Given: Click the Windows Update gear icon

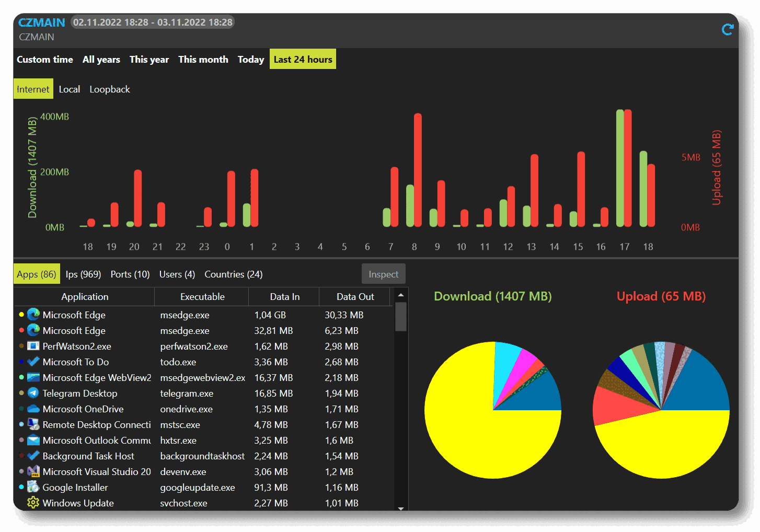Looking at the screenshot, I should pos(33,503).
